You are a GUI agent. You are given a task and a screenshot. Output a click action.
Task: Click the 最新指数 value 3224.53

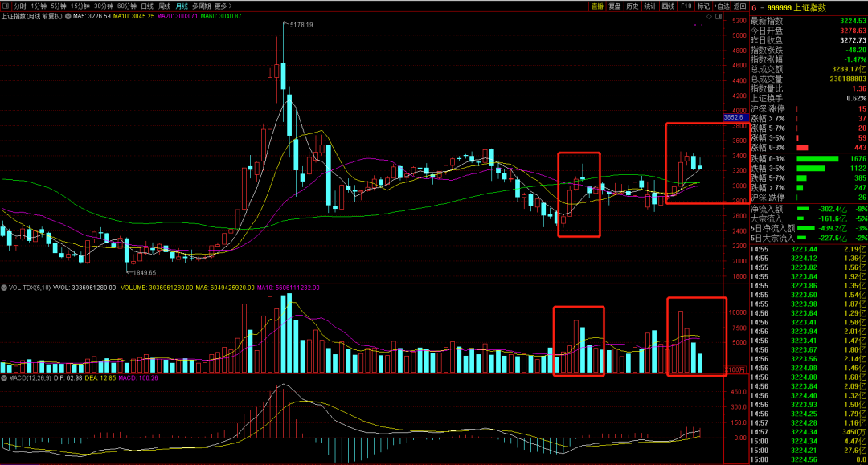[853, 21]
